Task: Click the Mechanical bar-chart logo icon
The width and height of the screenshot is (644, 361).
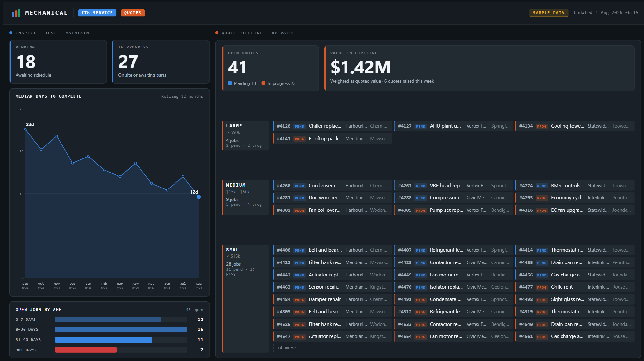Action: point(16,13)
